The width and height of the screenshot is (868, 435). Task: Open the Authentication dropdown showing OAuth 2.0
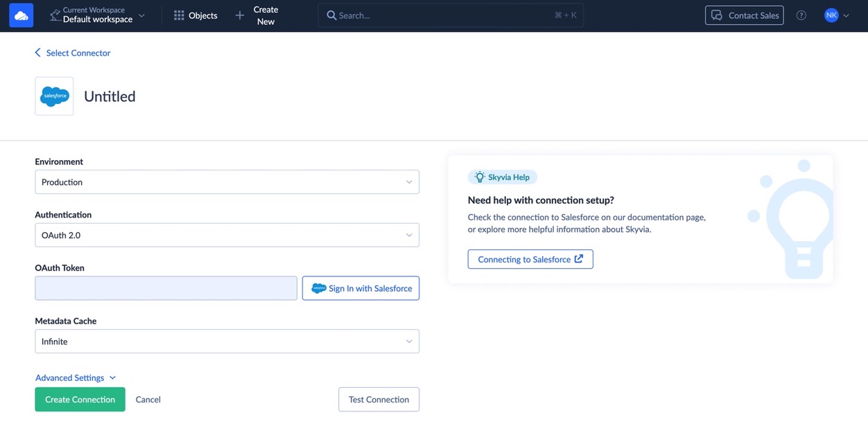point(227,235)
